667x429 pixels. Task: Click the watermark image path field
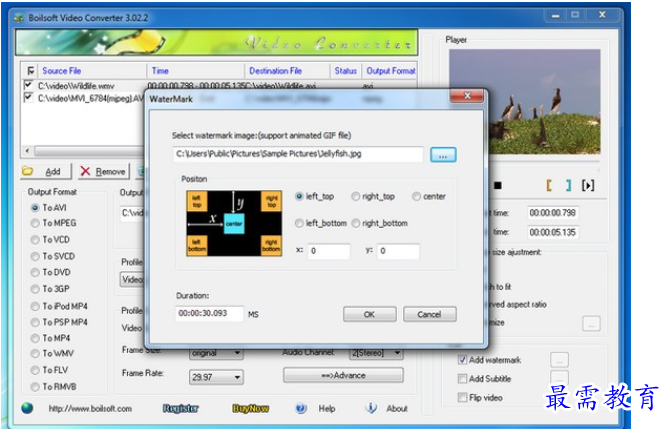298,154
